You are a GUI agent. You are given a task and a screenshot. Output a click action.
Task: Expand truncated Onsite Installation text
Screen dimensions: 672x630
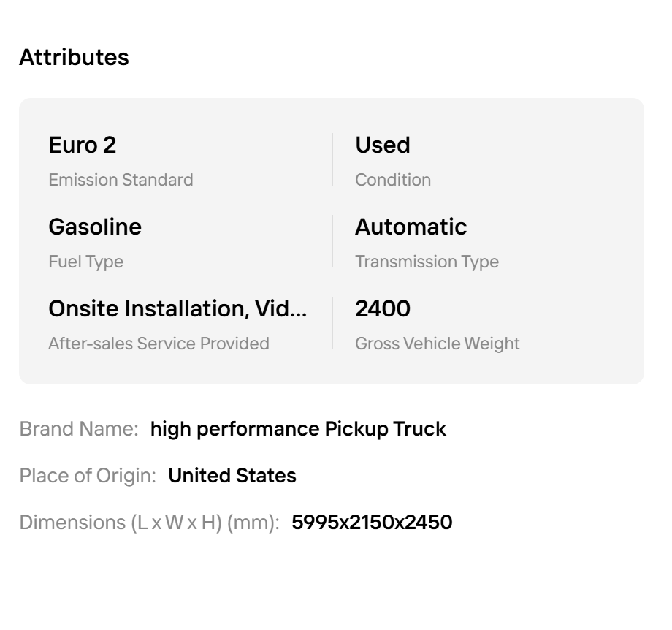[x=177, y=309]
